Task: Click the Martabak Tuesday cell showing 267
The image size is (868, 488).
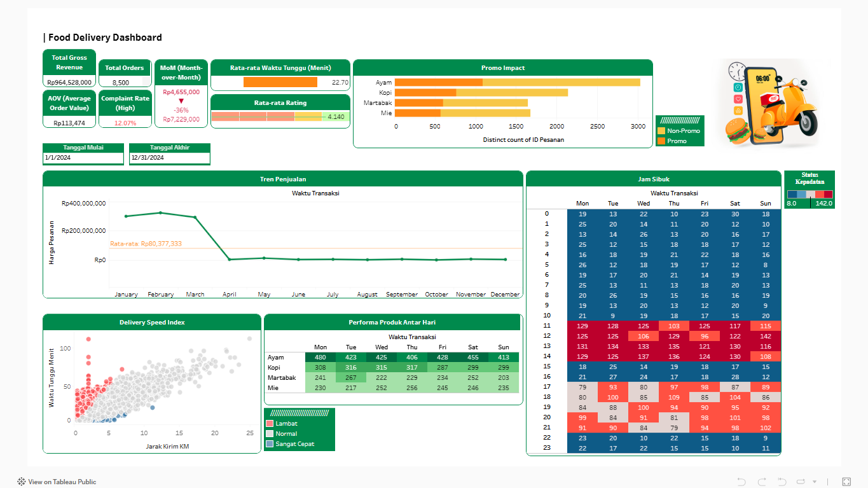Action: (351, 377)
